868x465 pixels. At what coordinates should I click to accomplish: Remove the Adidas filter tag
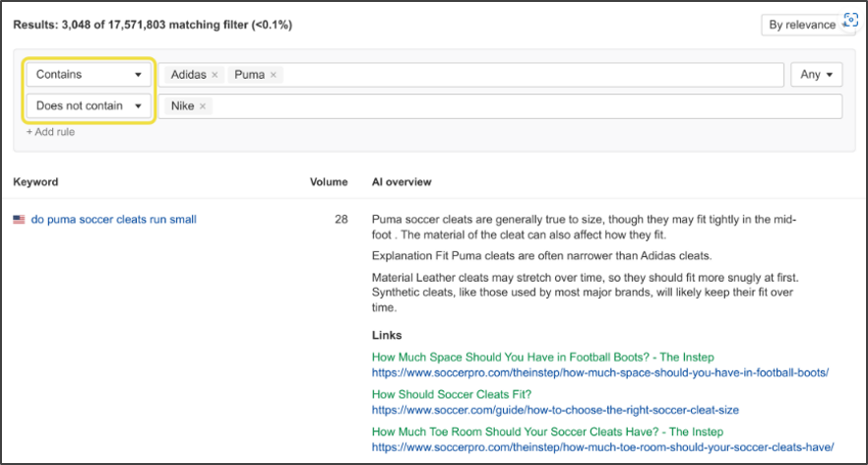coord(215,75)
